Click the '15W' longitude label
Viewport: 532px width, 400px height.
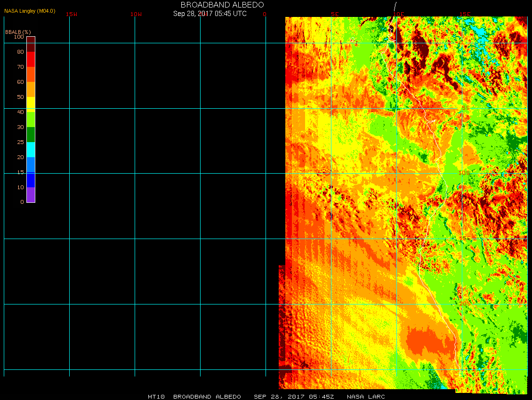click(72, 14)
